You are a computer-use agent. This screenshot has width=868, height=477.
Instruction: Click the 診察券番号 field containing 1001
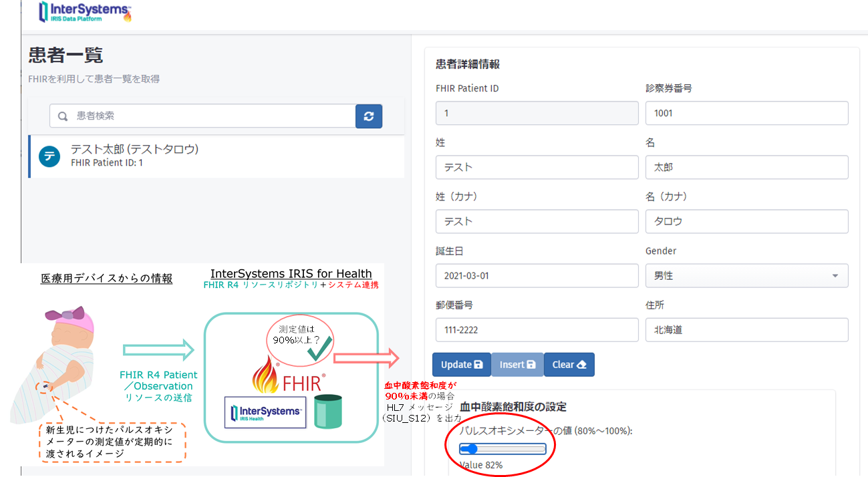746,113
